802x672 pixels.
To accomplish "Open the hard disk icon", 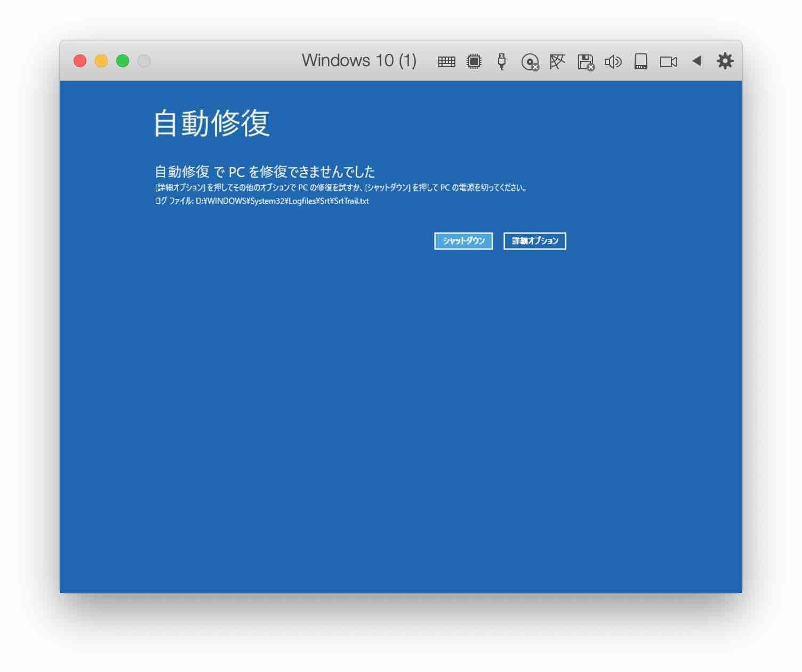I will tap(641, 61).
